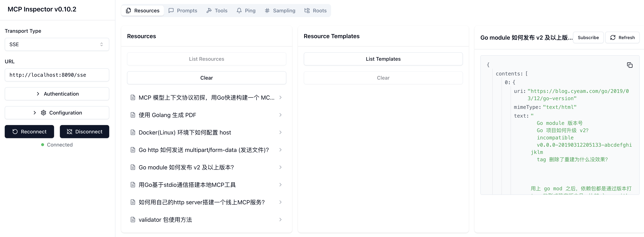The width and height of the screenshot is (644, 237).
Task: Click the Sampling tab hash icon
Action: [x=267, y=11]
